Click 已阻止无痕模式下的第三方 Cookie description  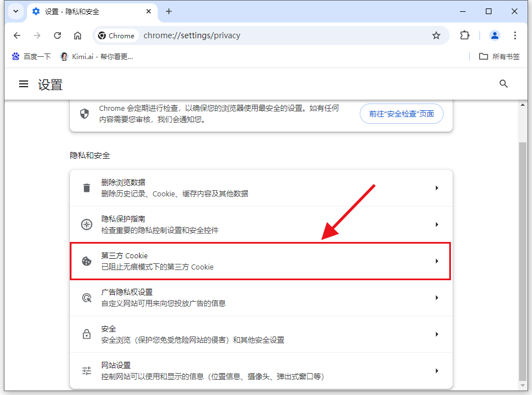pos(158,267)
